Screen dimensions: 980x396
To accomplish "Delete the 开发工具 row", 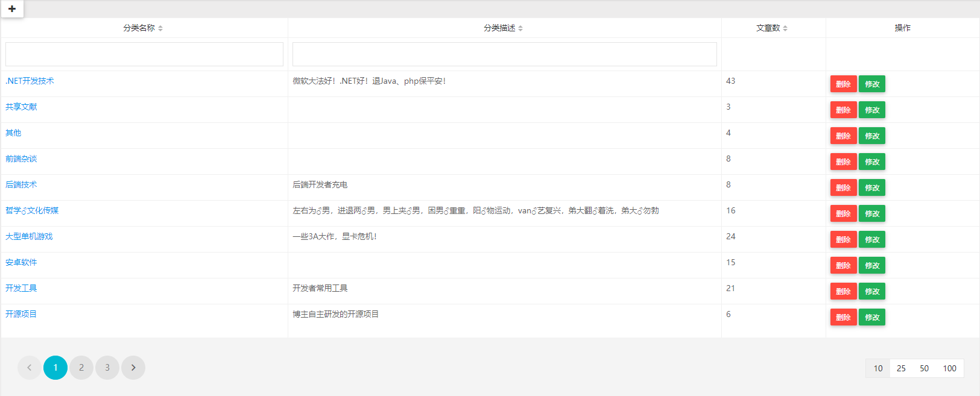I will (843, 292).
